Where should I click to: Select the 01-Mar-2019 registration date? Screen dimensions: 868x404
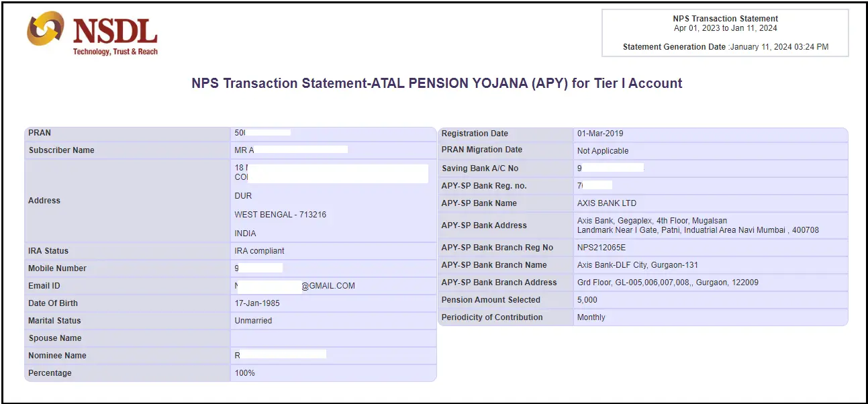(x=600, y=134)
